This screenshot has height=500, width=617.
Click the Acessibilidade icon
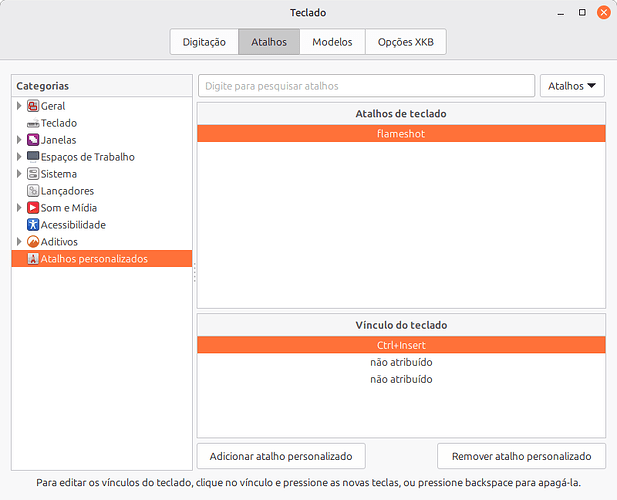click(33, 225)
